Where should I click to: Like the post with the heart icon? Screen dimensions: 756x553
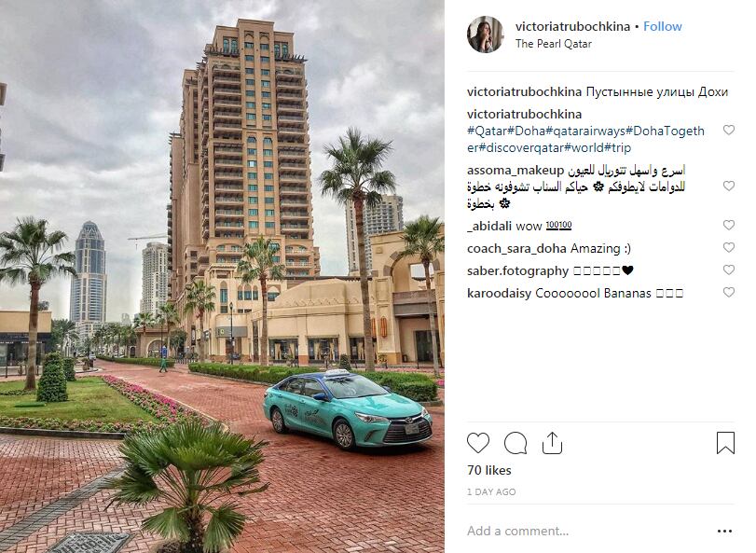pos(478,443)
